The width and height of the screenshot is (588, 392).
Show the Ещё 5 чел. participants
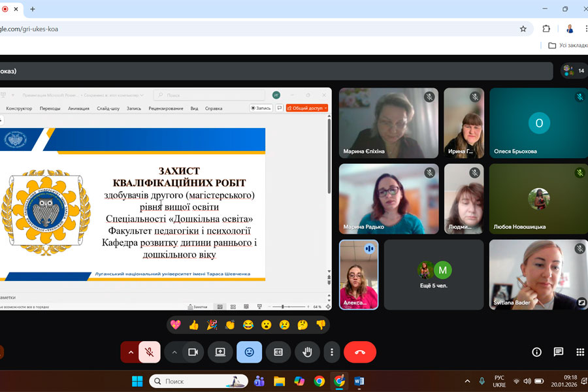click(434, 274)
